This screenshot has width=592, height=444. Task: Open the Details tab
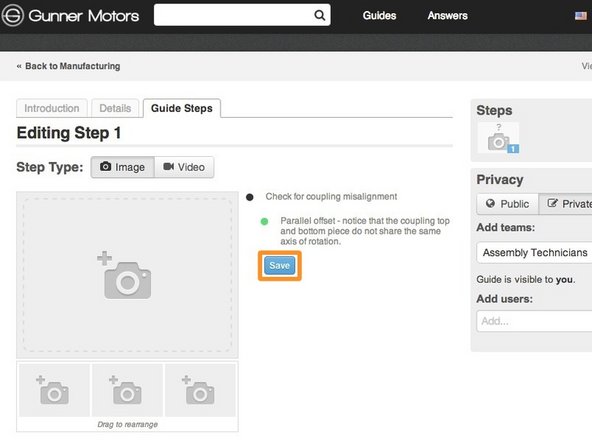[x=115, y=108]
